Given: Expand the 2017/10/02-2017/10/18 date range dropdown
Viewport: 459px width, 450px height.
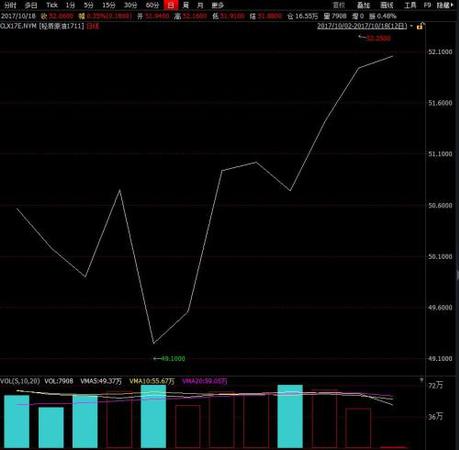Looking at the screenshot, I should click(x=365, y=26).
